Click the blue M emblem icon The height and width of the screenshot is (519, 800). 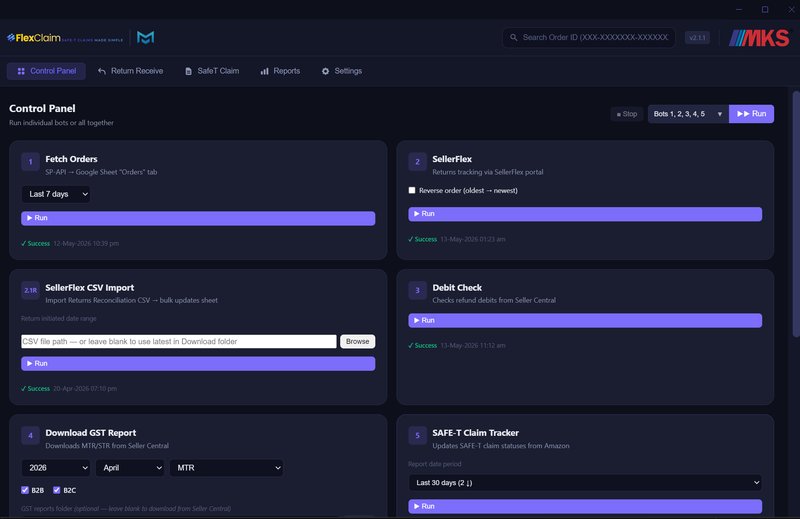[x=145, y=38]
